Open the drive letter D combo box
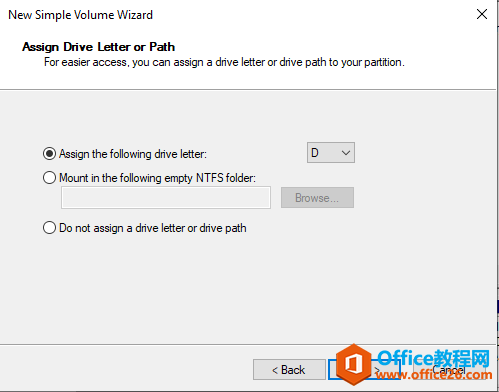 [x=331, y=153]
